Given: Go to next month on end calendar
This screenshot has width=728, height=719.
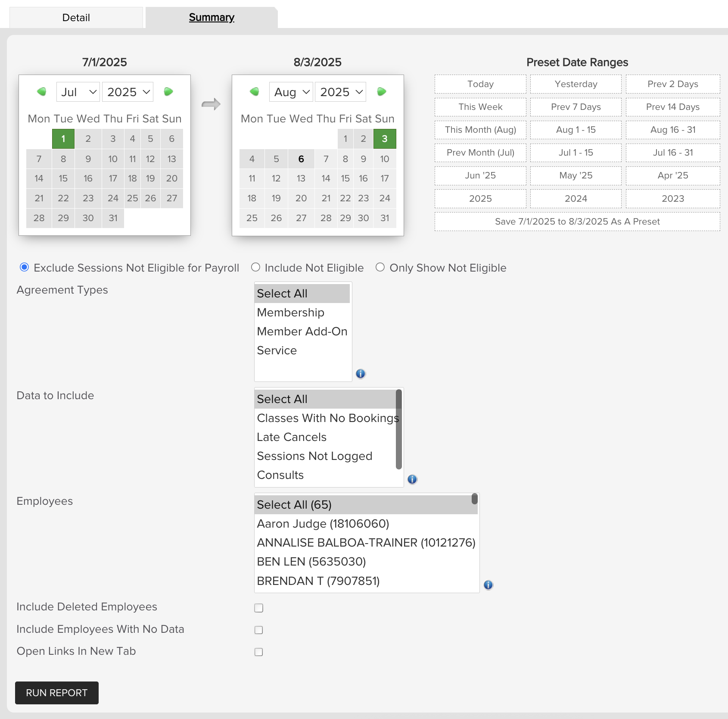Looking at the screenshot, I should (x=382, y=91).
